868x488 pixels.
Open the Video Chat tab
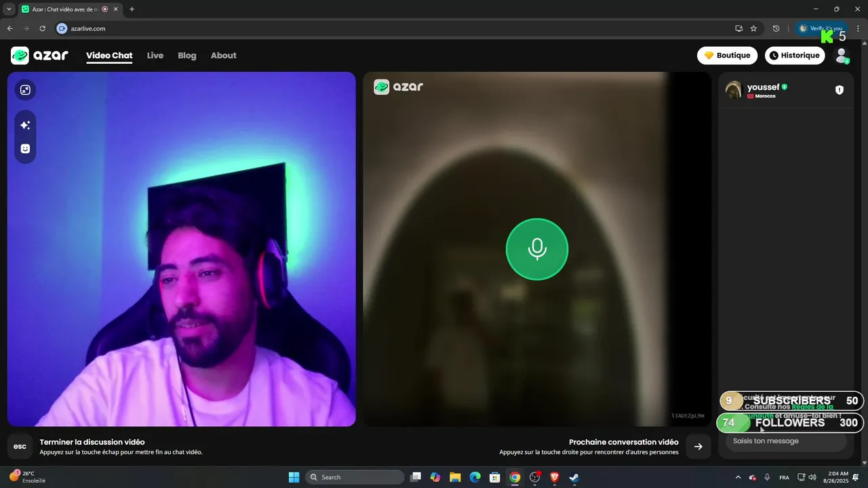tap(109, 56)
